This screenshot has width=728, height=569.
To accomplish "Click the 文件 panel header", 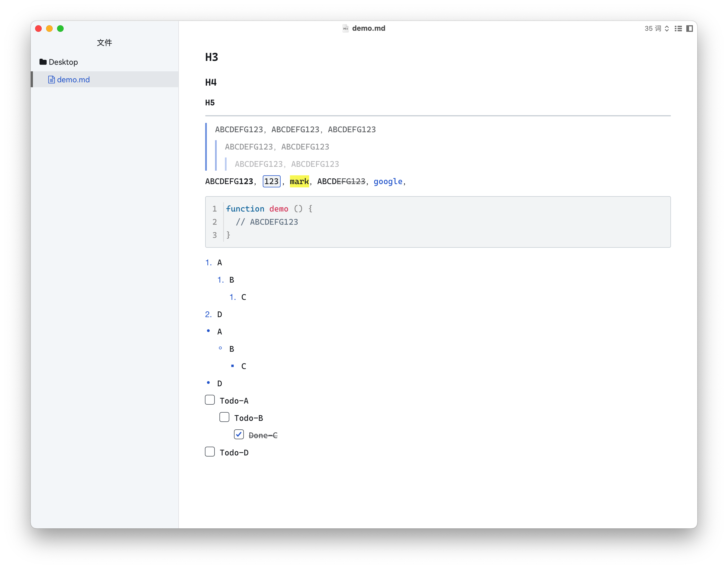I will pos(104,43).
